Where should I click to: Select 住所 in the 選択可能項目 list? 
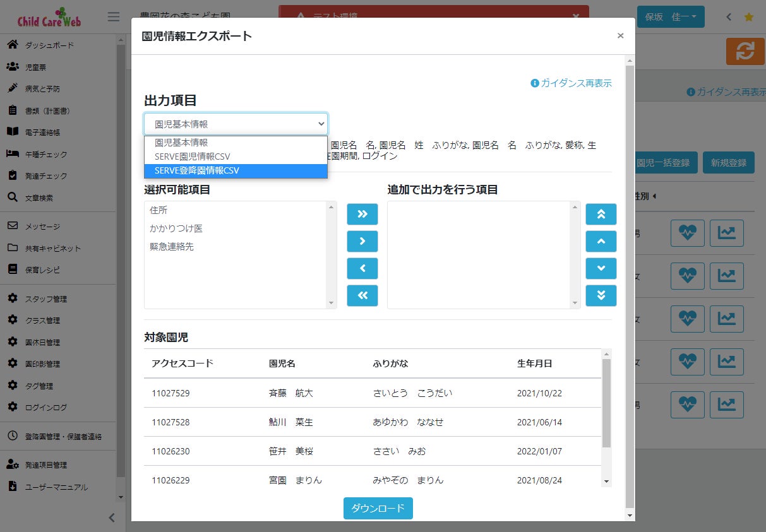[159, 210]
